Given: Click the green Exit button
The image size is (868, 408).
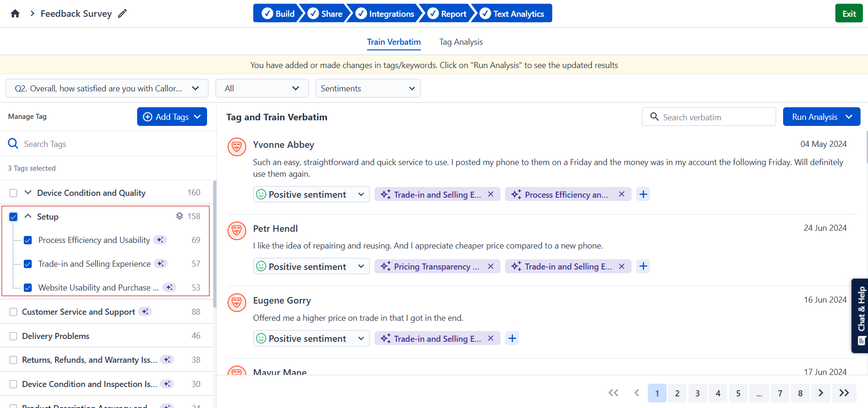Looking at the screenshot, I should coord(849,14).
